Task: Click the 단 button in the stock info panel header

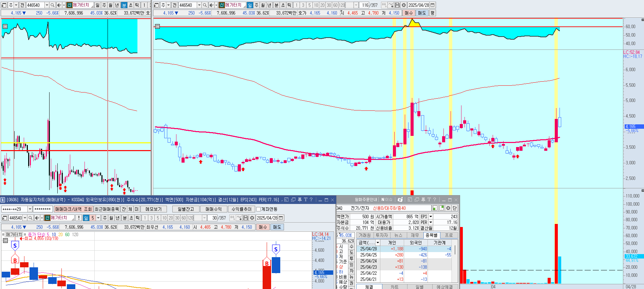Action: 454,208
